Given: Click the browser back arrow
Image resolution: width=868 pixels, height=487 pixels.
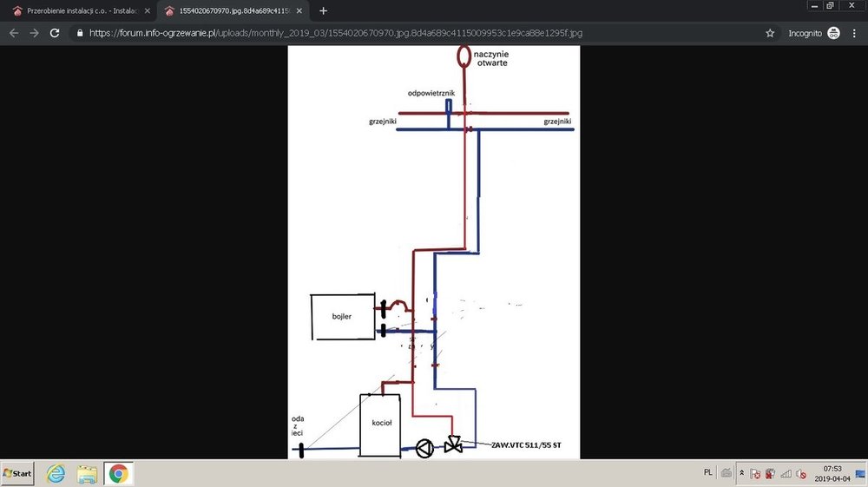Looking at the screenshot, I should tap(14, 33).
